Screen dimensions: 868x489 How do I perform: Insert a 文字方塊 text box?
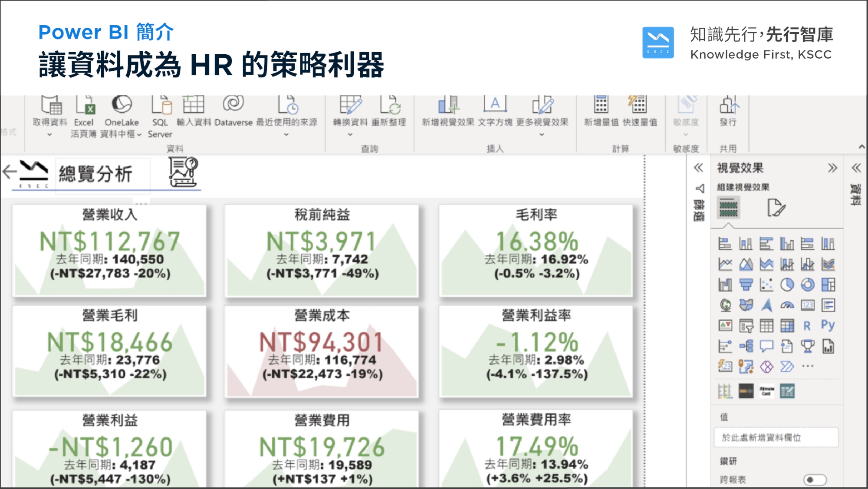[x=495, y=112]
